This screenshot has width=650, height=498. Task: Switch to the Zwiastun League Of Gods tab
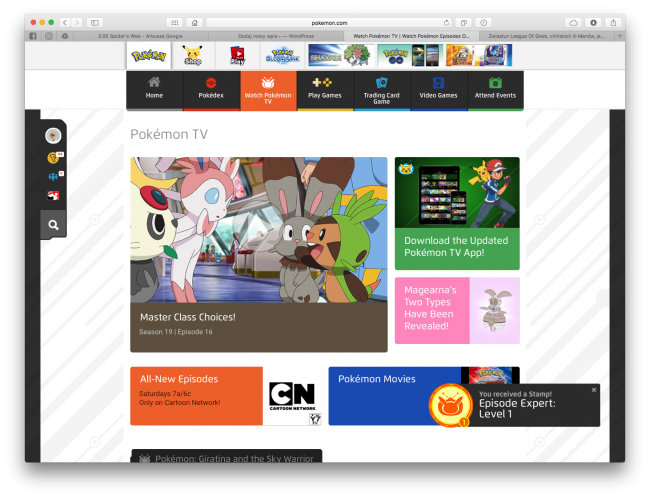tap(546, 36)
